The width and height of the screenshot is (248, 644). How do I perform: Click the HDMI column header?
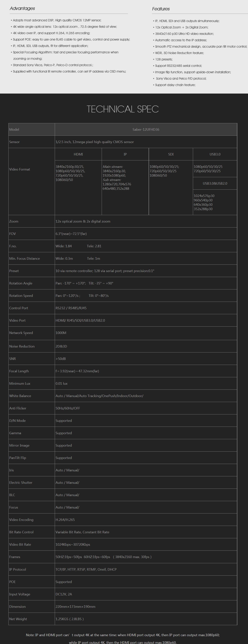click(78, 154)
